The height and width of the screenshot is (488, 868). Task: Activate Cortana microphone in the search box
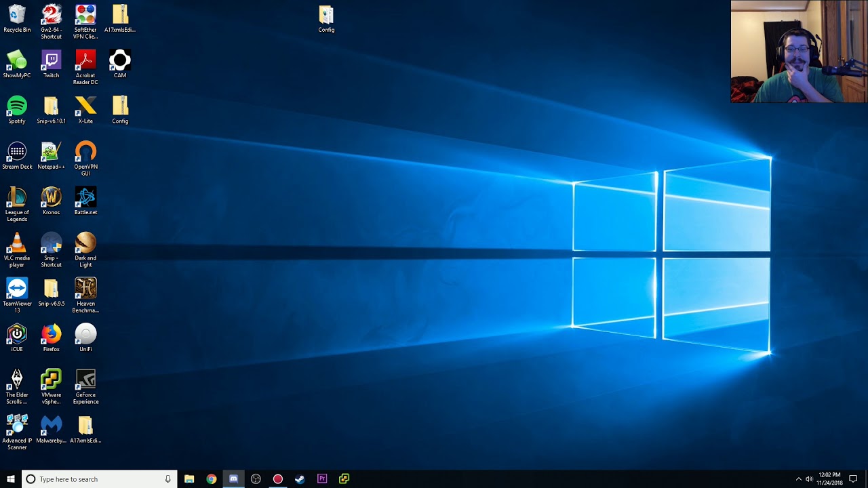pyautogui.click(x=167, y=479)
